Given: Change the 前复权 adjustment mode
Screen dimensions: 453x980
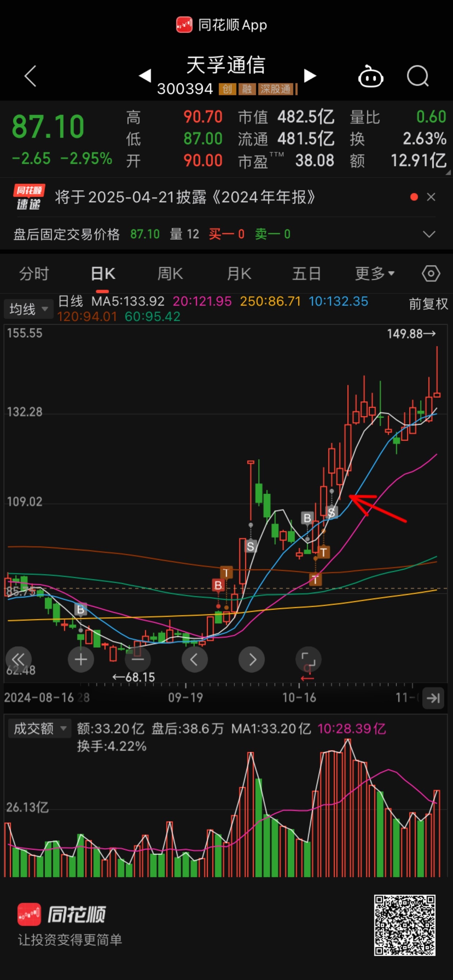Looking at the screenshot, I should (x=429, y=304).
